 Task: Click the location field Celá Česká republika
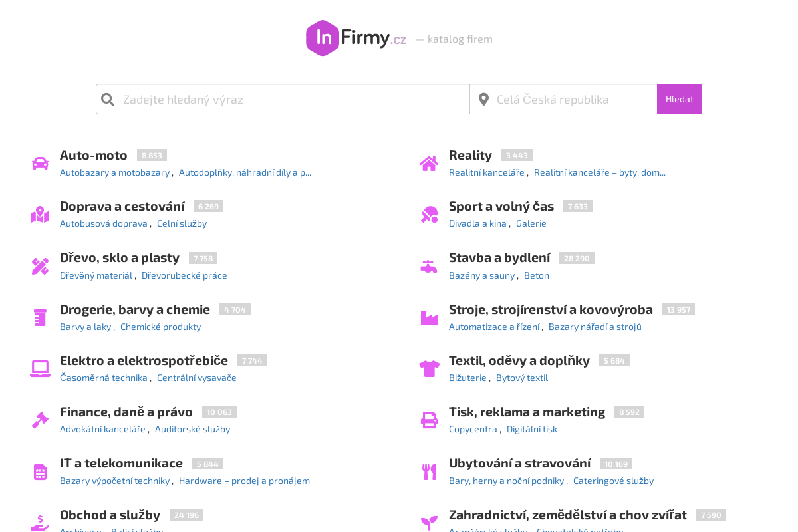[x=572, y=99]
